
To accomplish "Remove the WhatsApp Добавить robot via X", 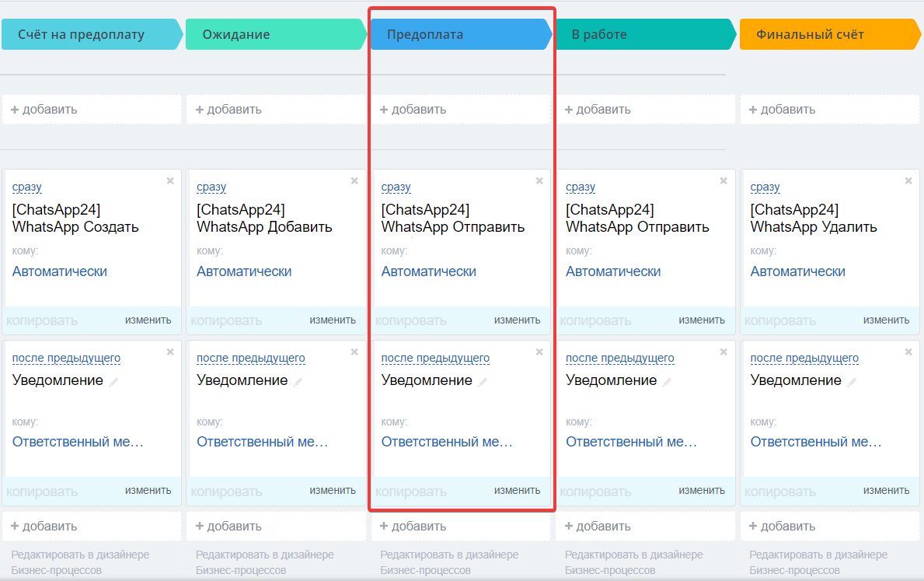I will pyautogui.click(x=354, y=181).
